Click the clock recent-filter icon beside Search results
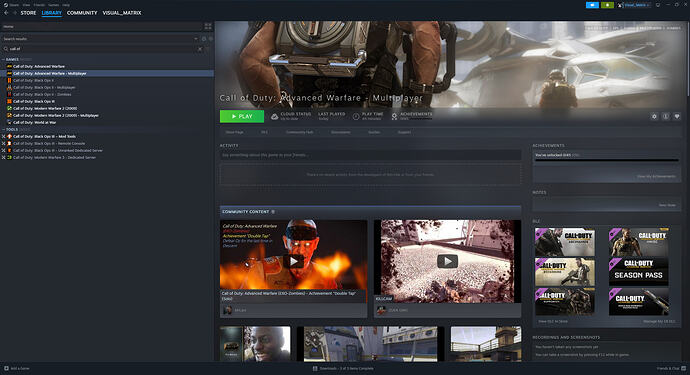690x375 pixels. point(204,39)
